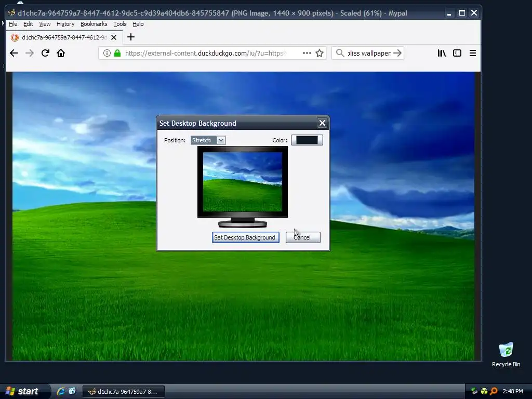
Task: Open the Bookmarks menu
Action: (94, 24)
